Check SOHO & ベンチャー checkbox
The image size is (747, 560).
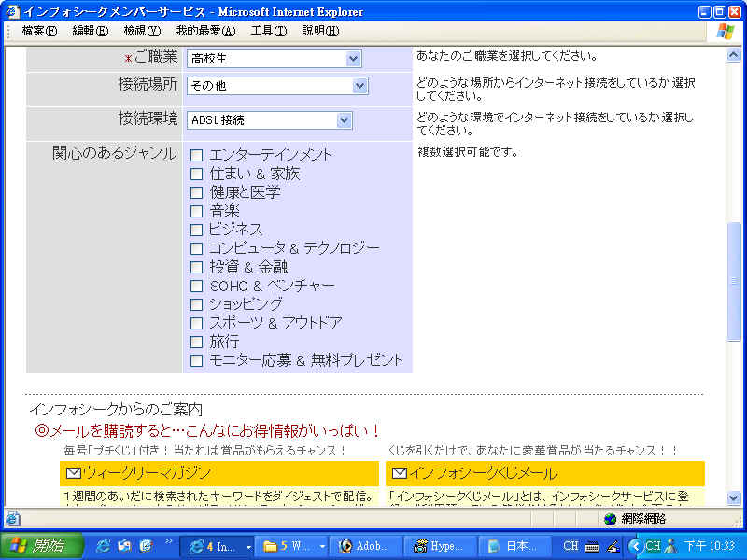click(x=196, y=286)
